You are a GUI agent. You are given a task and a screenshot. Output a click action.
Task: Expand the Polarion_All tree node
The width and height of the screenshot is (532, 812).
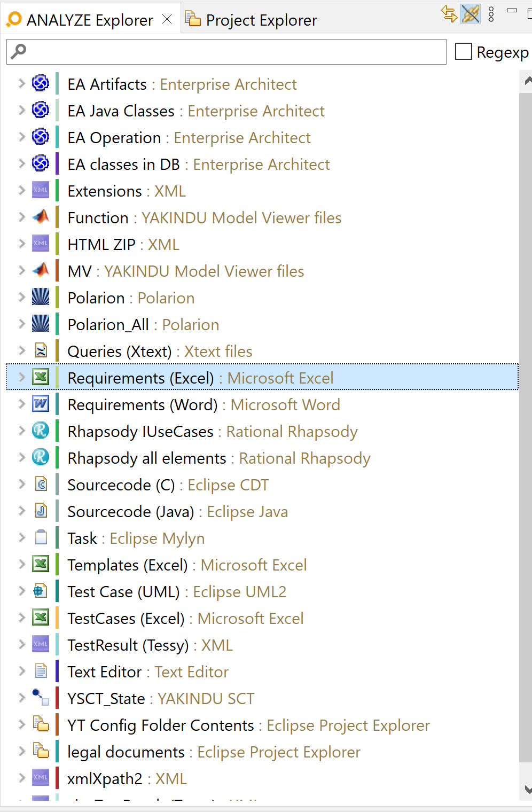tap(21, 324)
